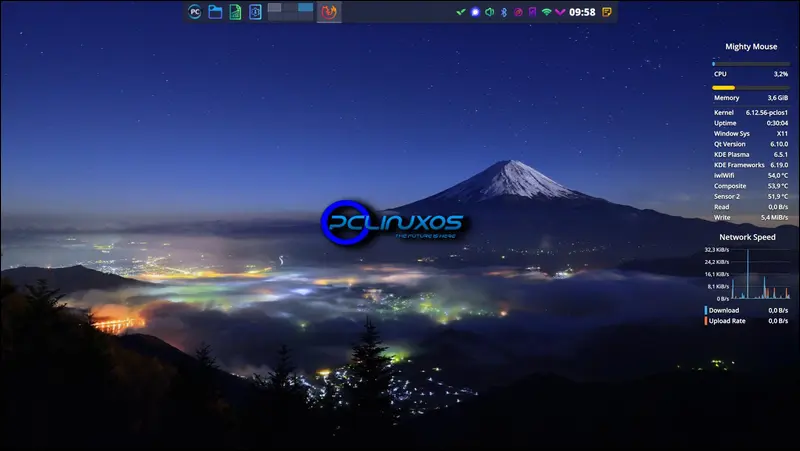Viewport: 800px width, 451px height.
Task: Click the 'Window Sys' X11 row
Action: coord(751,134)
